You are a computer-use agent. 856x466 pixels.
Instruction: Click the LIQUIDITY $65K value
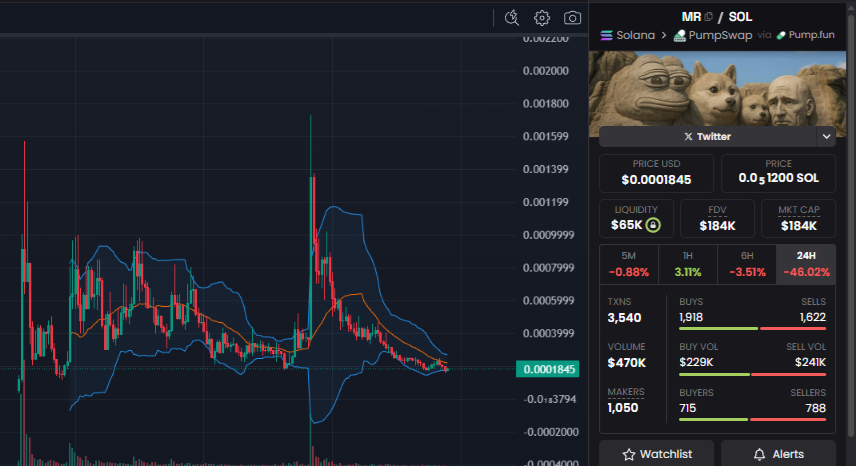click(627, 225)
